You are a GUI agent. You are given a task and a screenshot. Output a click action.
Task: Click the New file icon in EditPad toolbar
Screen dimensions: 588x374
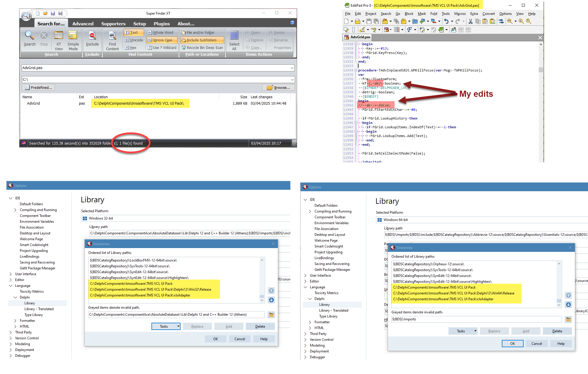[x=346, y=21]
